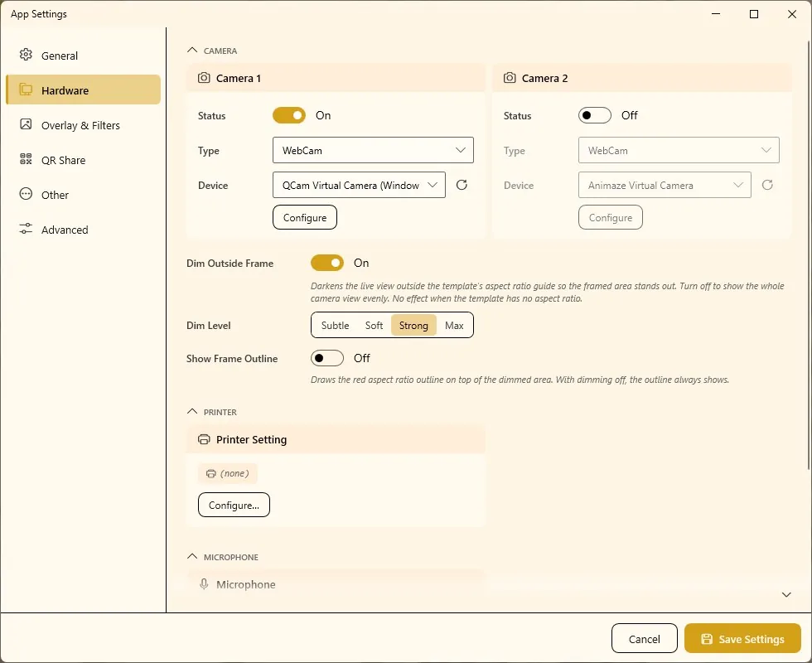This screenshot has height=663, width=812.
Task: Close the App Settings window
Action: 792,14
